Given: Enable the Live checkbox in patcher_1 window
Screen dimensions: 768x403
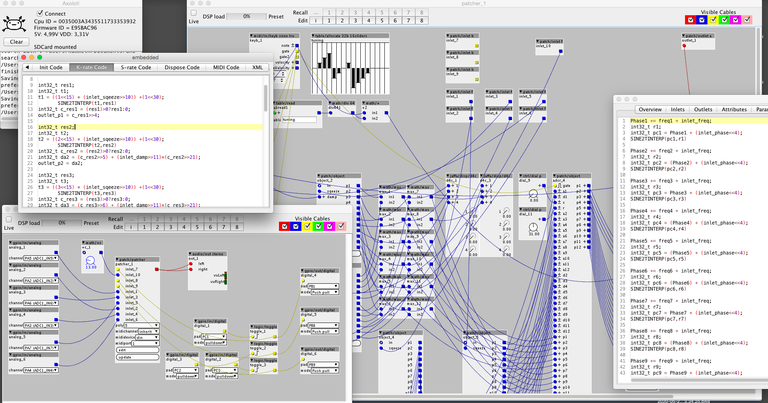Looking at the screenshot, I should (193, 13).
